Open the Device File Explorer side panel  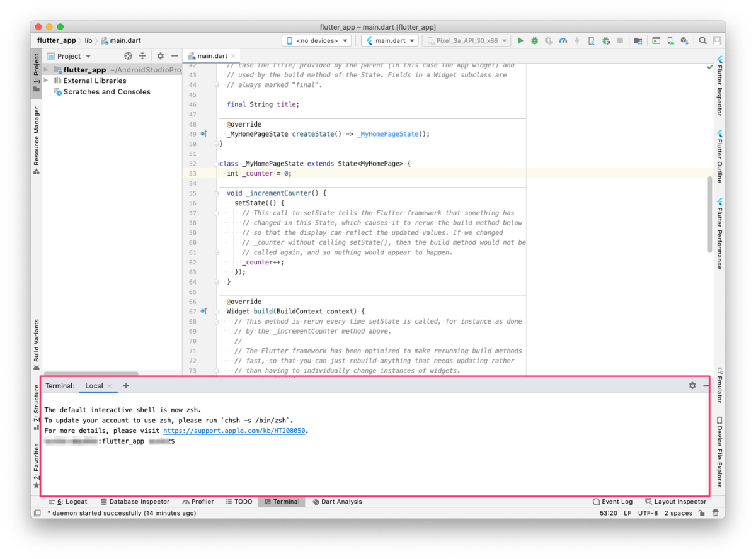(719, 452)
